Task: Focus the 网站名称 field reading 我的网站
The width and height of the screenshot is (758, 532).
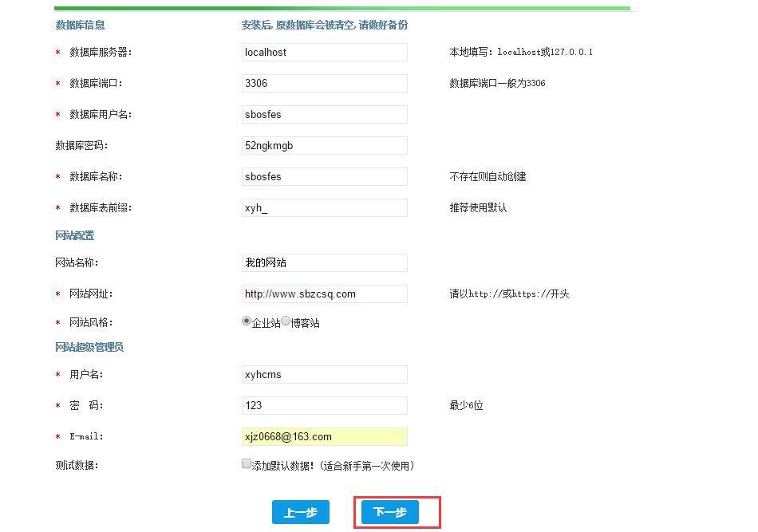Action: 324,262
